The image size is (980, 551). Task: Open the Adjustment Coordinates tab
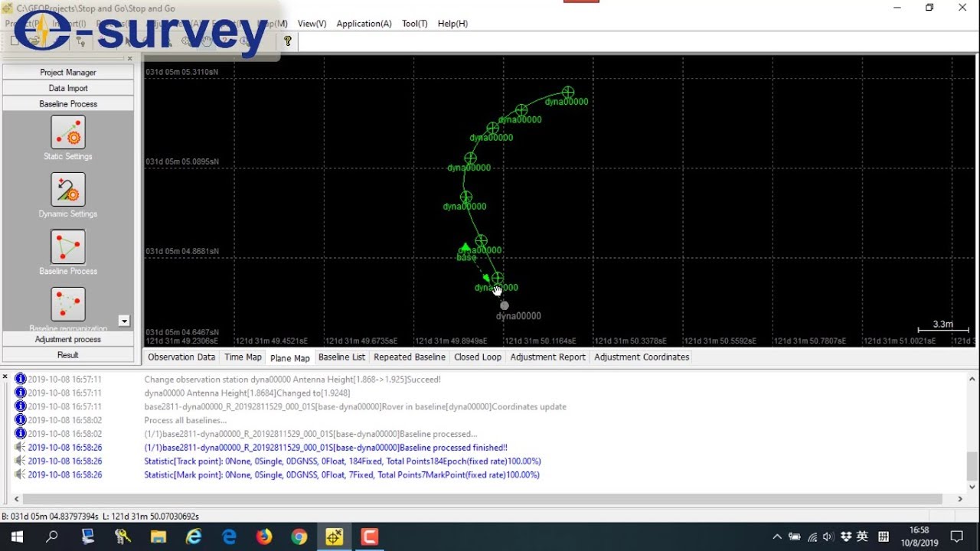[642, 357]
